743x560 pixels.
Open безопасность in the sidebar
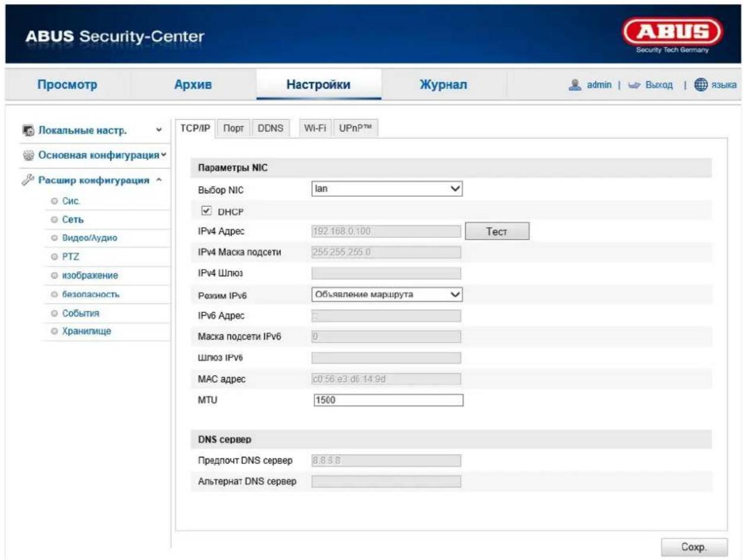click(x=92, y=294)
